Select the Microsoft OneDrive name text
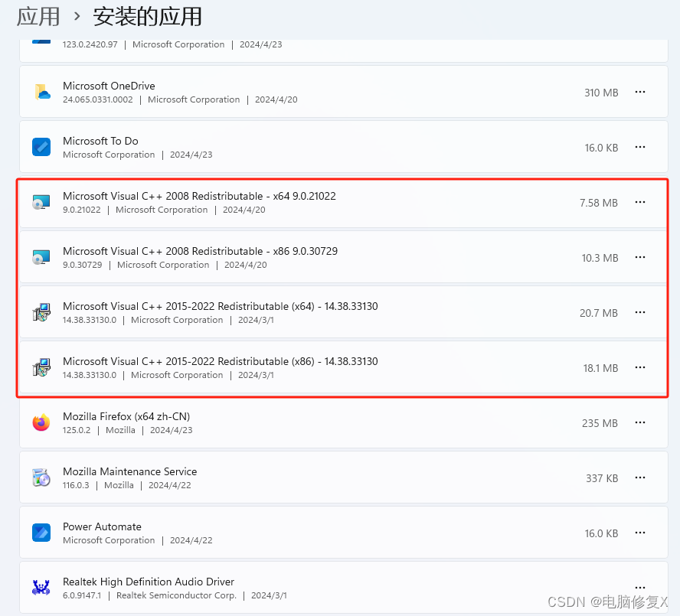The height and width of the screenshot is (616, 680). coord(109,86)
